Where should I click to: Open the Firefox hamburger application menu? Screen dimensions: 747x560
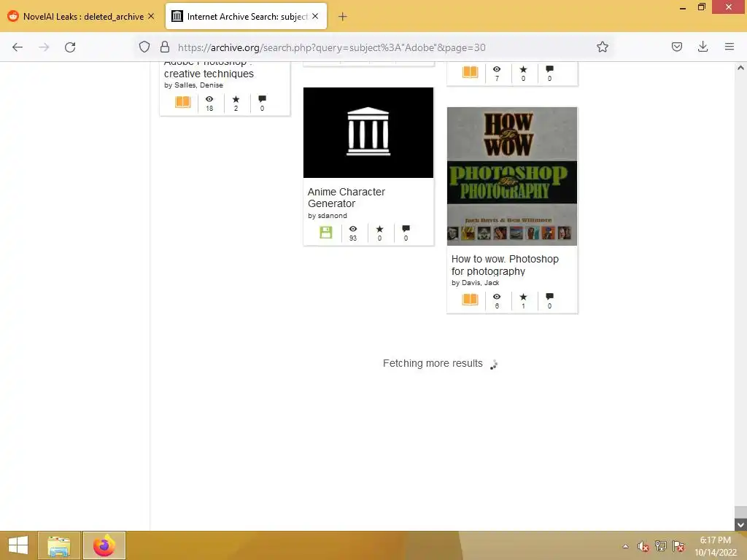click(x=729, y=47)
